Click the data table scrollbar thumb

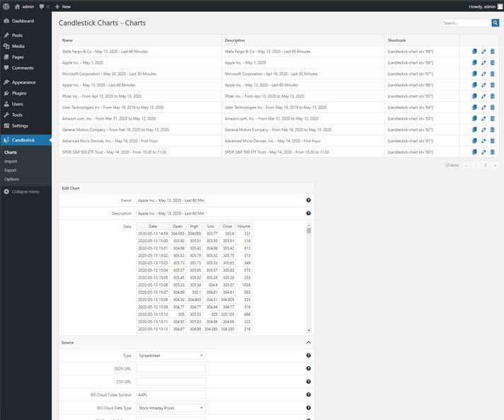click(309, 231)
